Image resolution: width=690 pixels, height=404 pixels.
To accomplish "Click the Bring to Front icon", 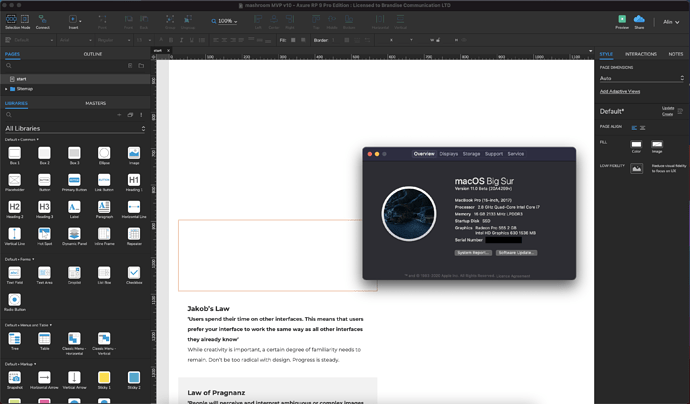I will [128, 19].
